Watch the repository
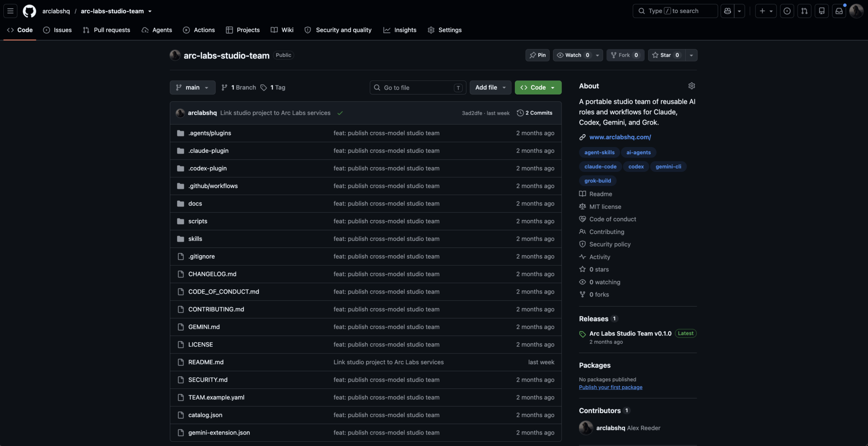This screenshot has width=868, height=446. (573, 55)
